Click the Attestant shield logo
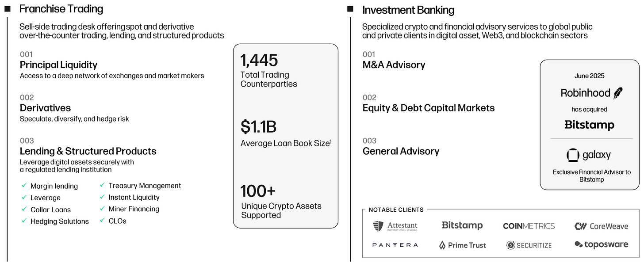The image size is (644, 263). (378, 226)
